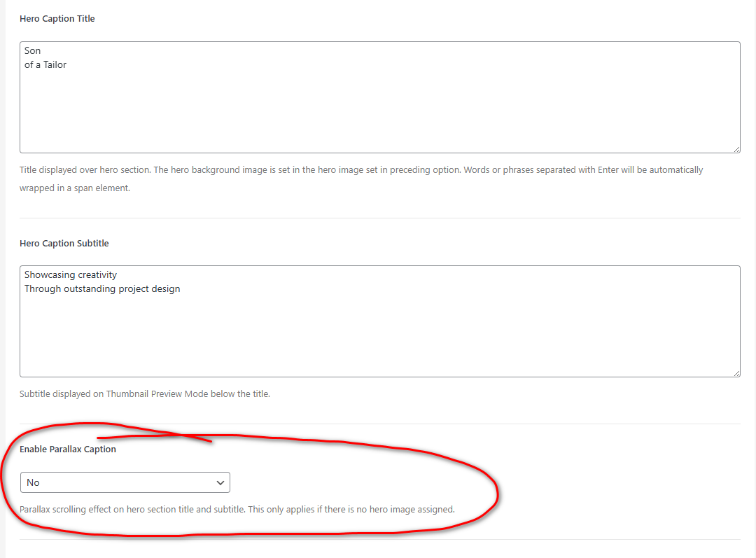Click the "Hero Caption Subtitle" label

[64, 243]
